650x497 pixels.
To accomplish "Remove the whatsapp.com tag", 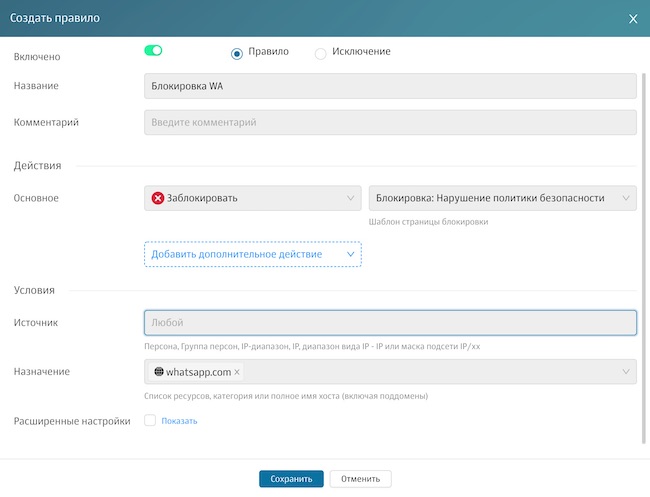I will click(237, 372).
